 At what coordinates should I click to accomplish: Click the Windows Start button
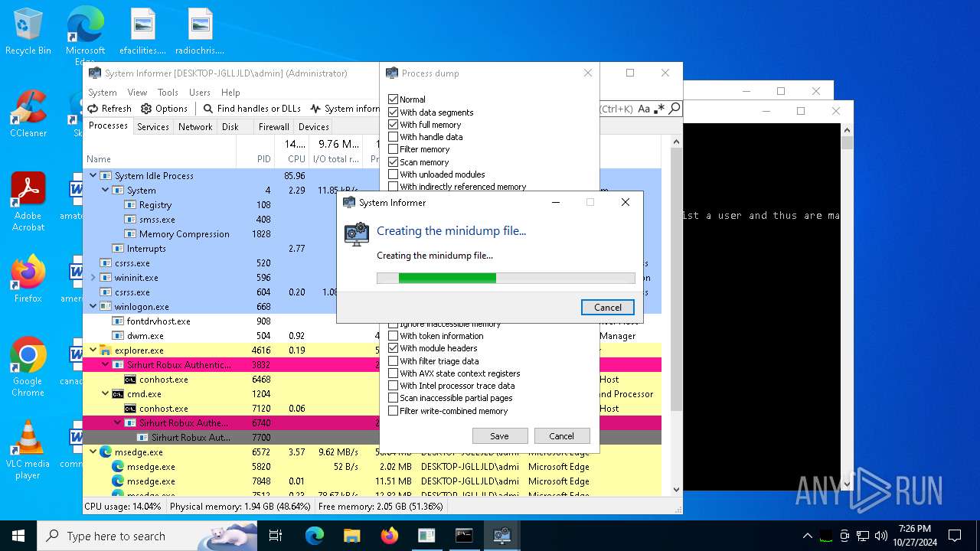point(18,536)
